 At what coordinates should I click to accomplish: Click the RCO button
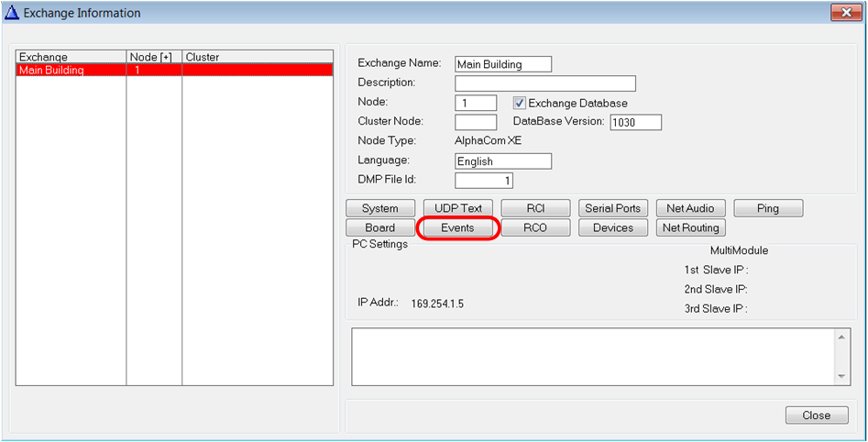(535, 227)
